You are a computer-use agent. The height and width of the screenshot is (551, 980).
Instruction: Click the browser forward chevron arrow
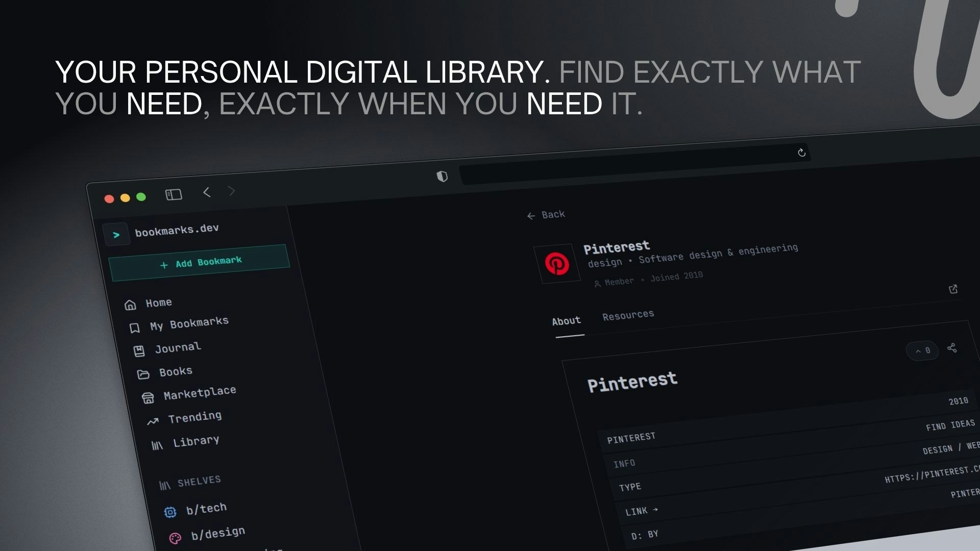tap(232, 191)
